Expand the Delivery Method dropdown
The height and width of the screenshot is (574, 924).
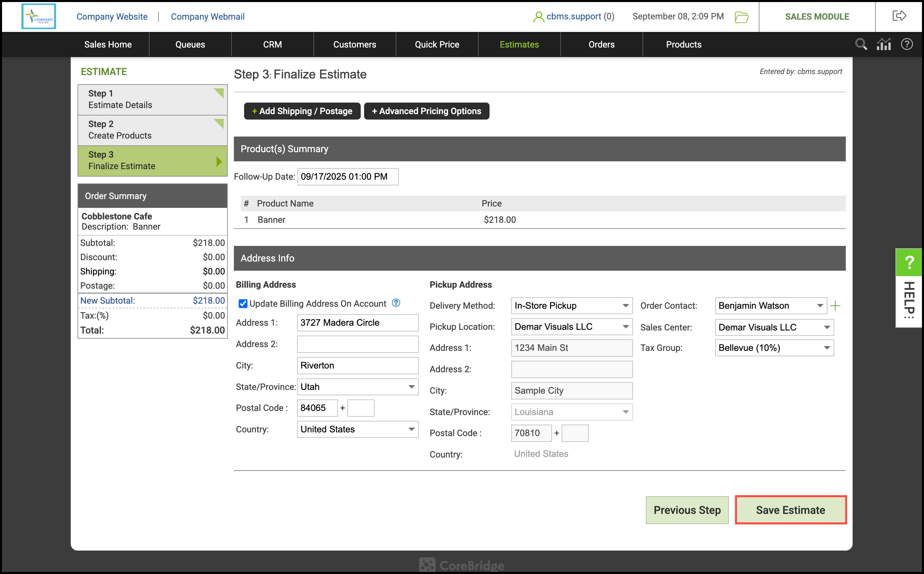[x=571, y=306]
